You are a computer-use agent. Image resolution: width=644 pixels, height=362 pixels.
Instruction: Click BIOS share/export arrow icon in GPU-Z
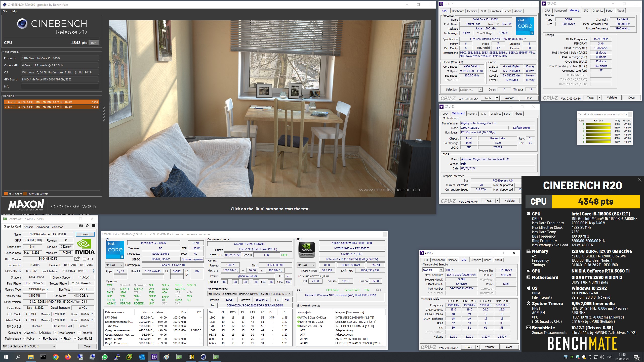(x=77, y=259)
